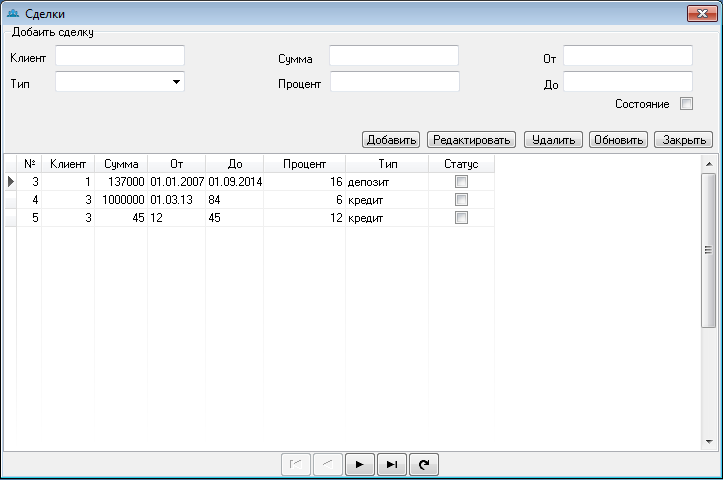Click the Удалить button
Image resolution: width=723 pixels, height=480 pixels.
pyautogui.click(x=553, y=140)
